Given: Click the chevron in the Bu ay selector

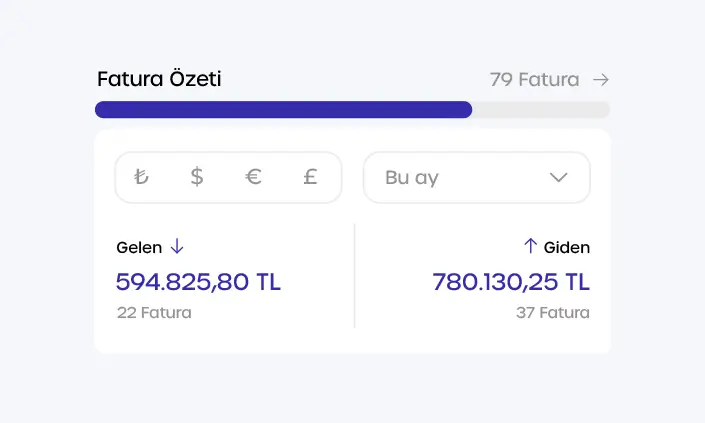Looking at the screenshot, I should [559, 178].
